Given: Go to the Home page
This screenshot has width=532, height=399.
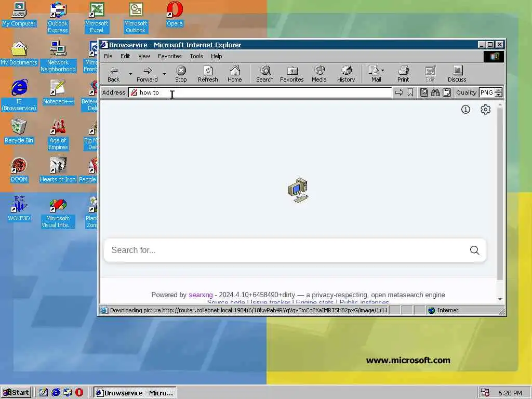Looking at the screenshot, I should pos(234,74).
